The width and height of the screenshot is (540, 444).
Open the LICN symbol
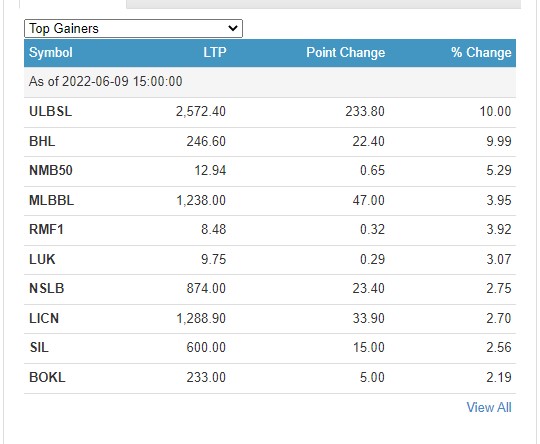44,318
